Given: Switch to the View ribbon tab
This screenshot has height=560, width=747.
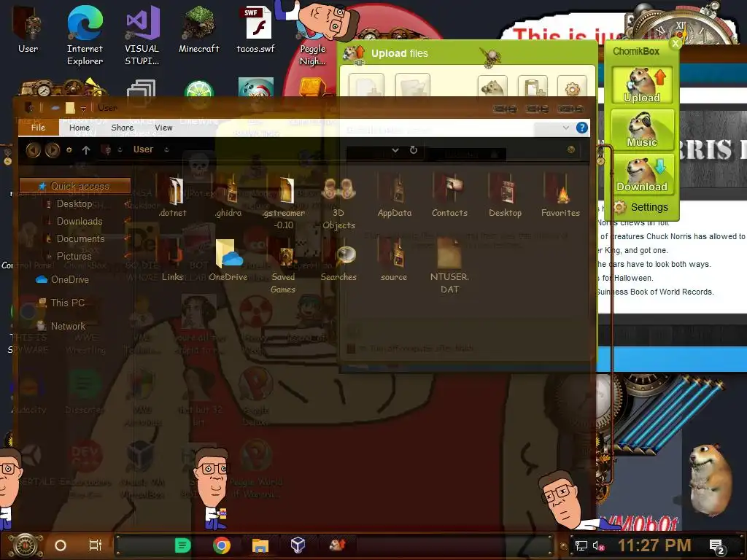Looking at the screenshot, I should 163,128.
